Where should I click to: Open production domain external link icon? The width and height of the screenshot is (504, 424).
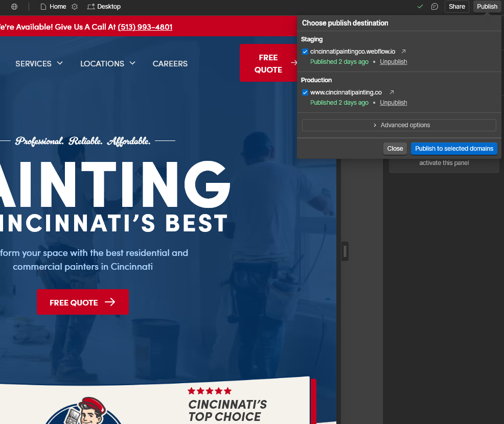(x=392, y=92)
